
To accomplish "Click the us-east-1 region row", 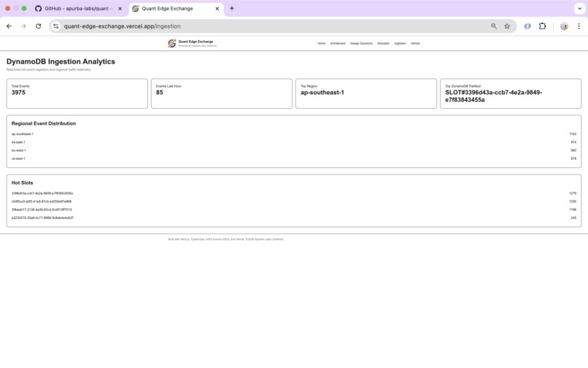I will [293, 158].
